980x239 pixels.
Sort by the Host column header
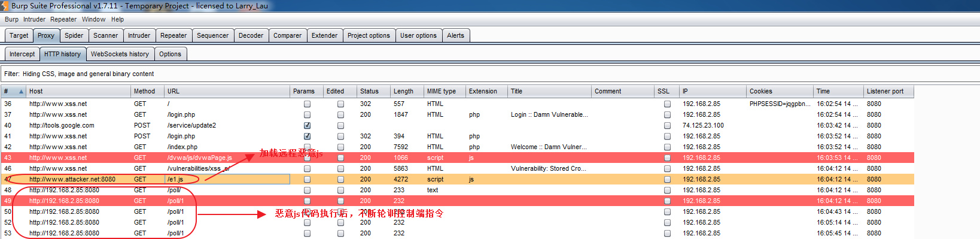click(x=78, y=91)
